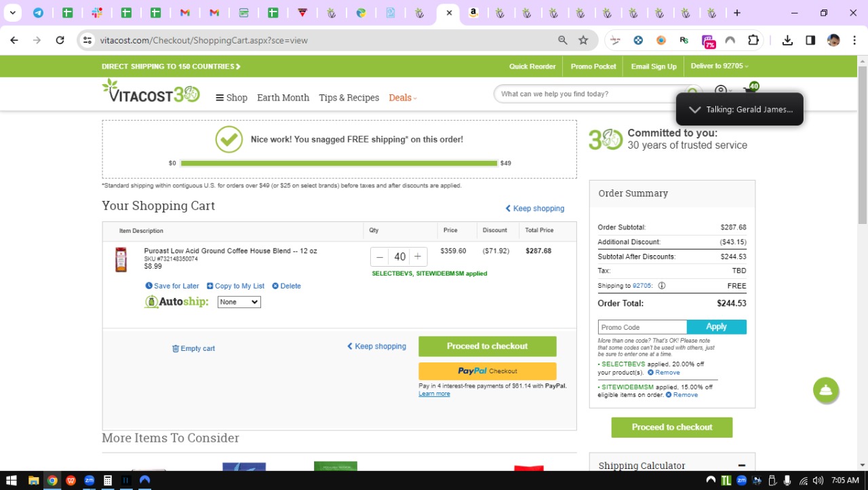
Task: Copy the coffee item to My List
Action: (x=235, y=286)
